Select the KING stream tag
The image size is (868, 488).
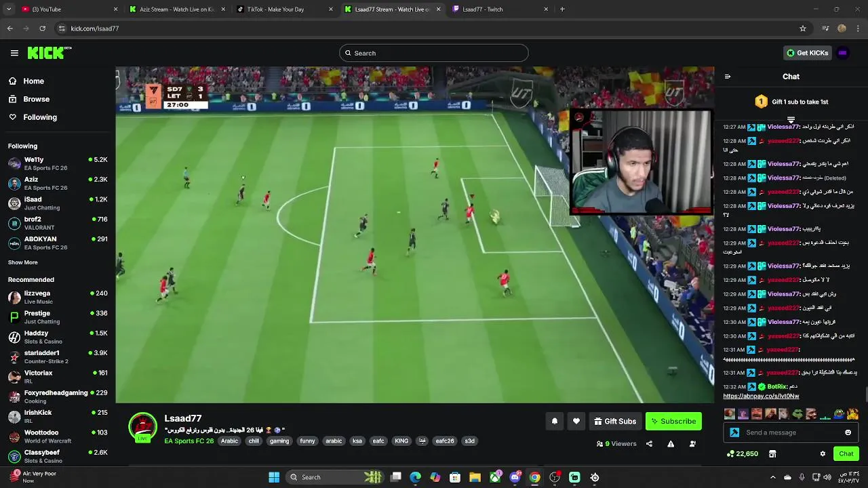[x=401, y=441]
